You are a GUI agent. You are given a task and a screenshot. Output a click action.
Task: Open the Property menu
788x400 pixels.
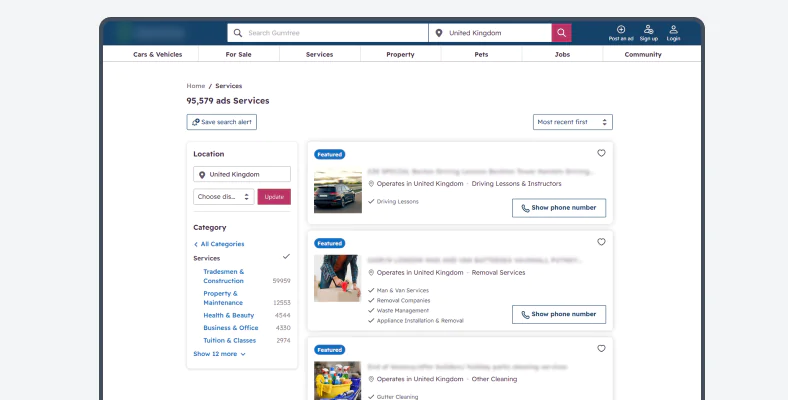[x=400, y=55]
